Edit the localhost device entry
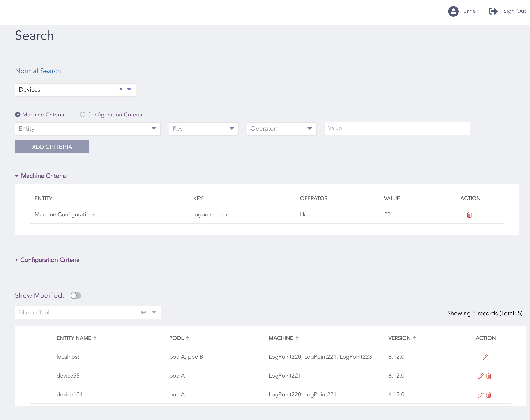Image resolution: width=530 pixels, height=420 pixels. coord(484,357)
